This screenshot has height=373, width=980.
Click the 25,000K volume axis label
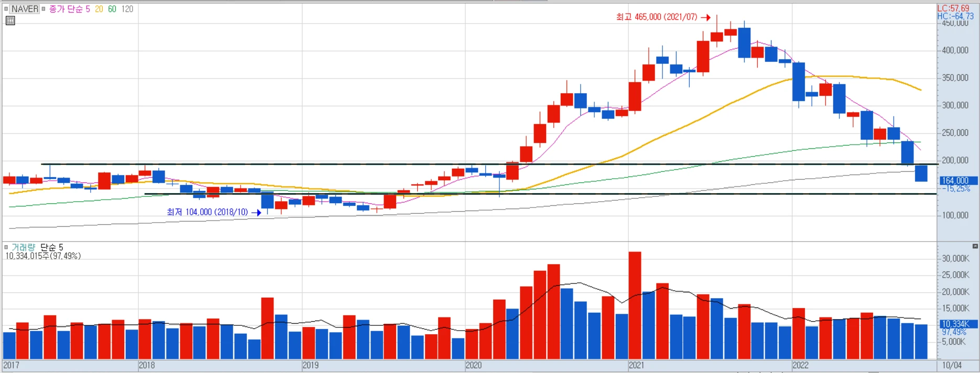click(x=955, y=275)
